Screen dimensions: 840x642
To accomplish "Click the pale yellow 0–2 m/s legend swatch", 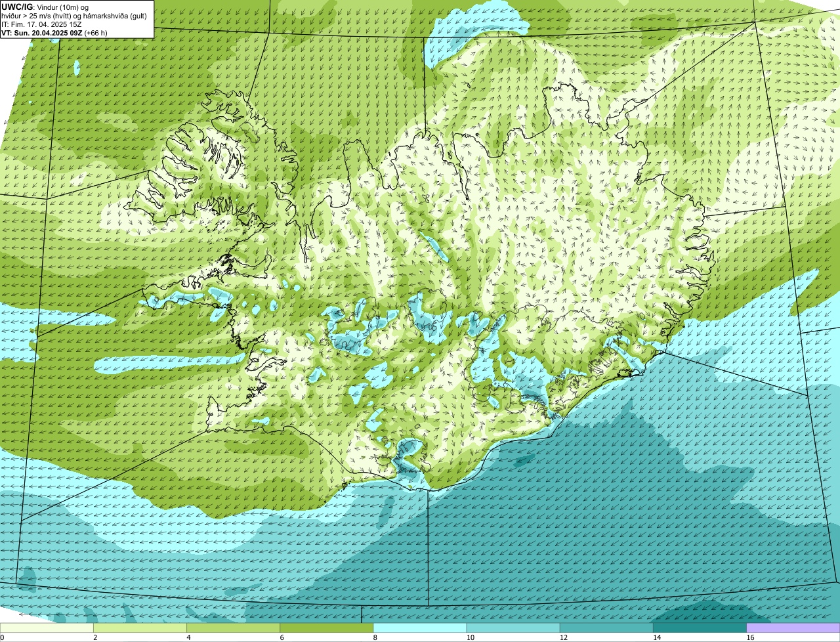I will click(x=47, y=628).
